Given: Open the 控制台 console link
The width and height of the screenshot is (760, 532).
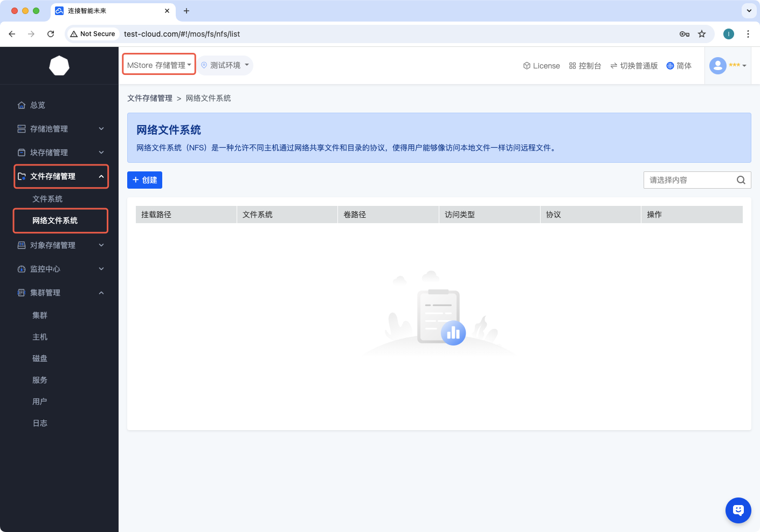Looking at the screenshot, I should coord(585,66).
